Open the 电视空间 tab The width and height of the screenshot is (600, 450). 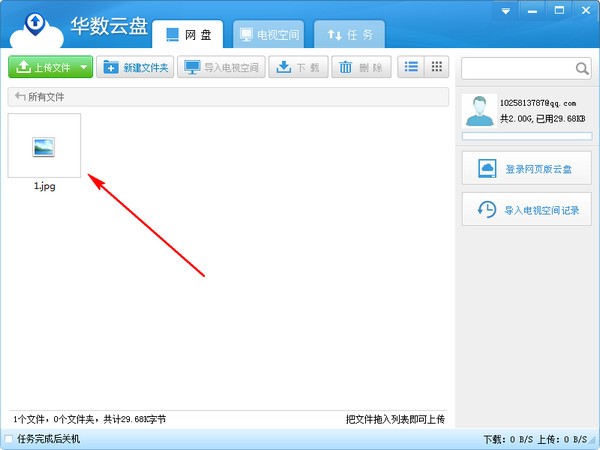(x=269, y=34)
